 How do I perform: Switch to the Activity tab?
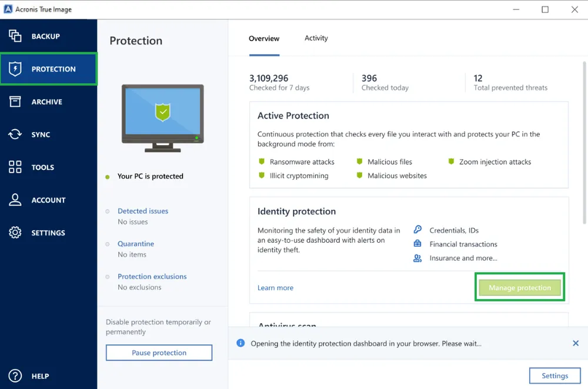coord(316,38)
